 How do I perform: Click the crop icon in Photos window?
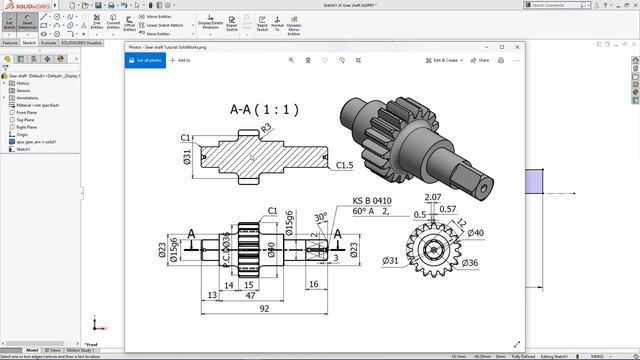358,60
